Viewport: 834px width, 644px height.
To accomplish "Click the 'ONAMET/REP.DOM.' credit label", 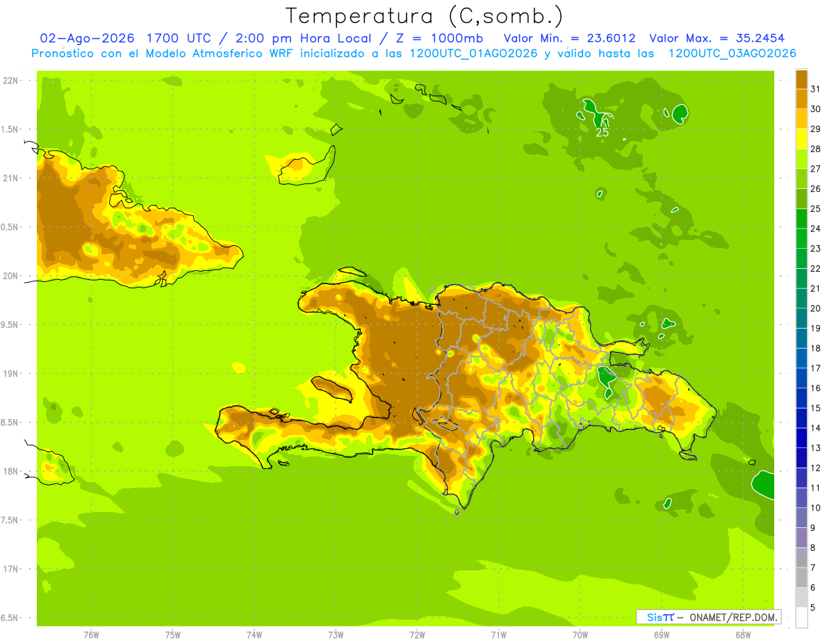I will point(732,617).
